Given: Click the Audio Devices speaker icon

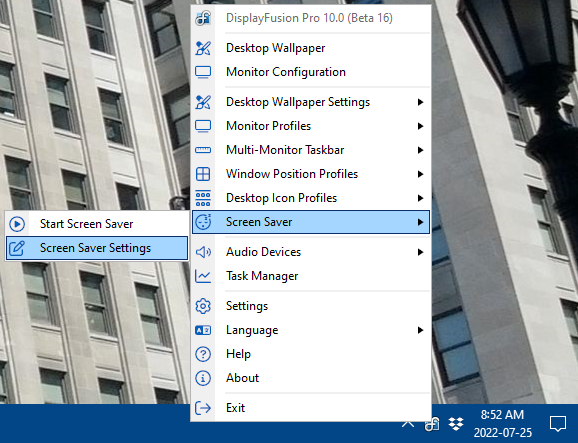Looking at the screenshot, I should point(203,252).
